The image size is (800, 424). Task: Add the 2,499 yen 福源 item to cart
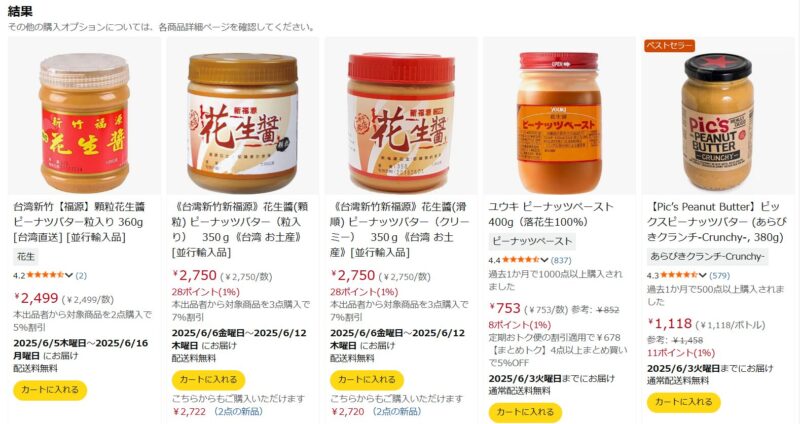coord(50,390)
